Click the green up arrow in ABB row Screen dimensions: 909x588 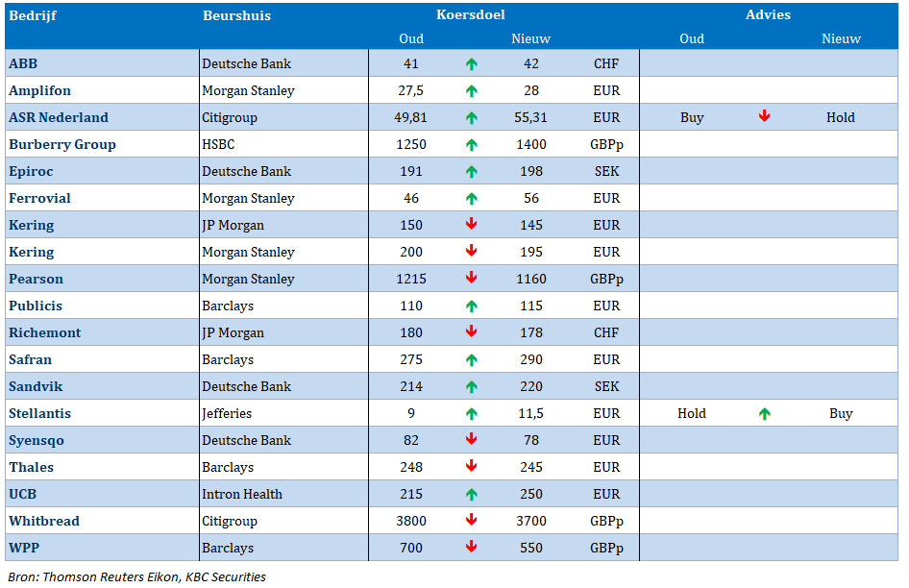[471, 63]
